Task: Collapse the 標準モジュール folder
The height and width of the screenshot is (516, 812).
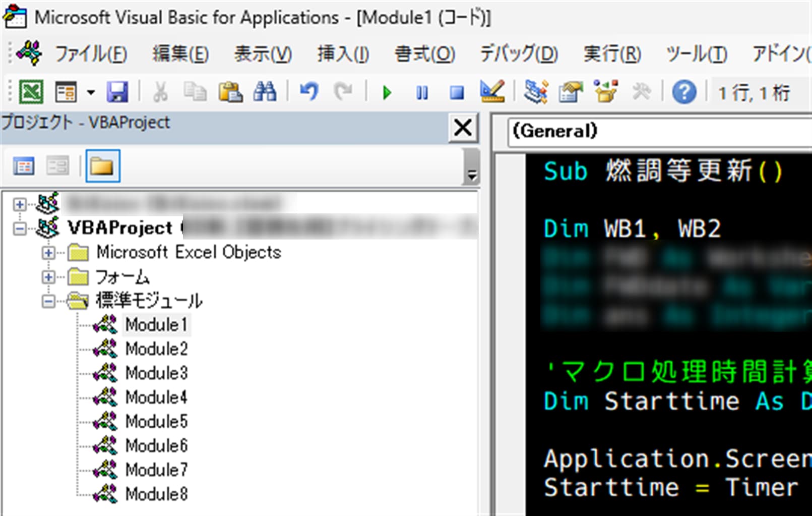Action: coord(48,301)
